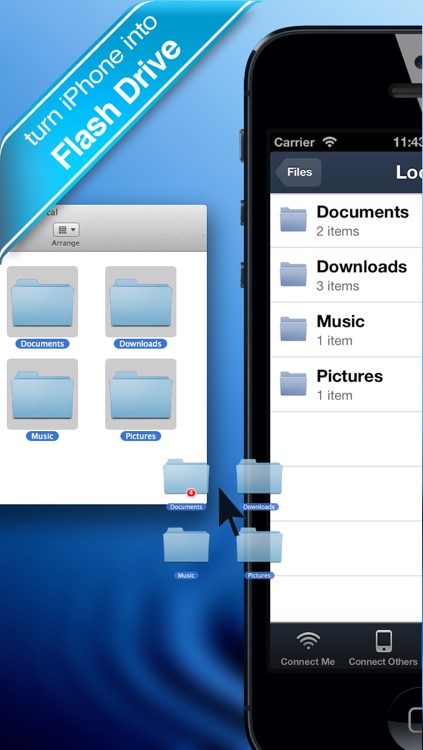This screenshot has height=750, width=423.
Task: Select the Music folder in Finder window
Action: coord(42,394)
